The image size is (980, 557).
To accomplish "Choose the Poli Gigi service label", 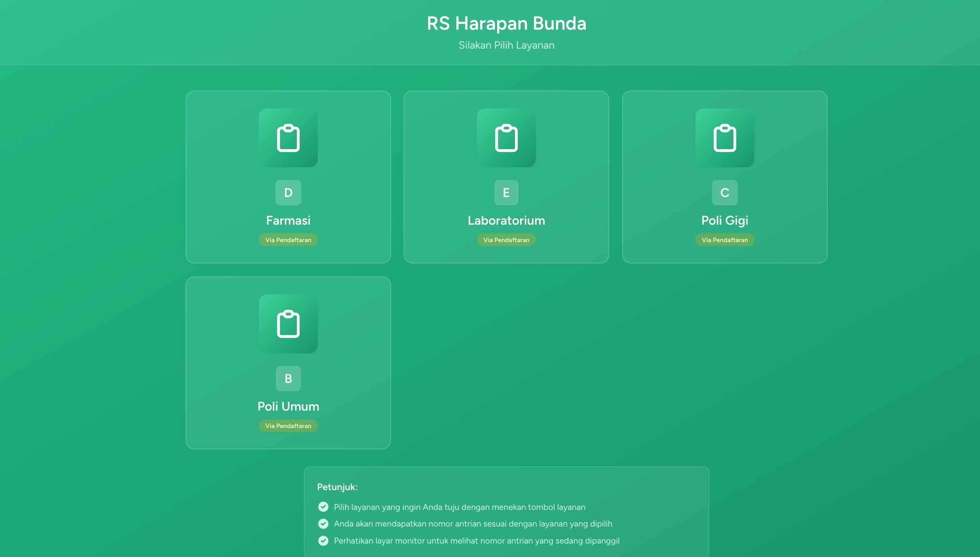I will pyautogui.click(x=725, y=220).
